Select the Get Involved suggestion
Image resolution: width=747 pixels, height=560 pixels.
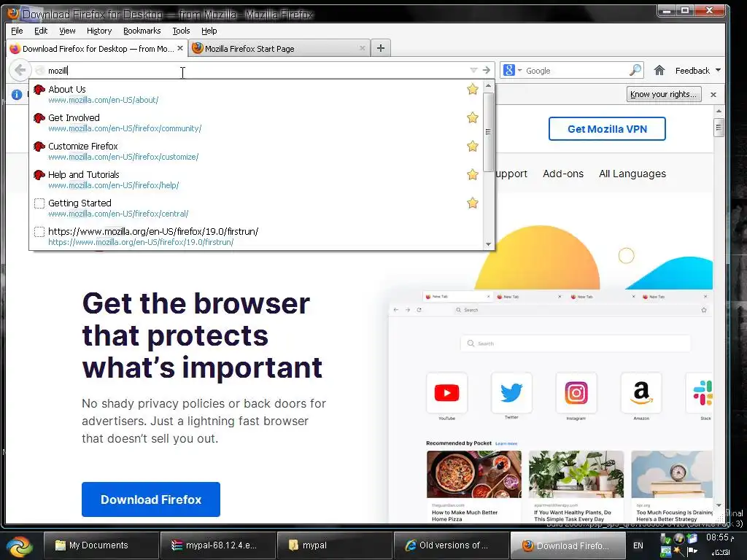[x=256, y=122]
